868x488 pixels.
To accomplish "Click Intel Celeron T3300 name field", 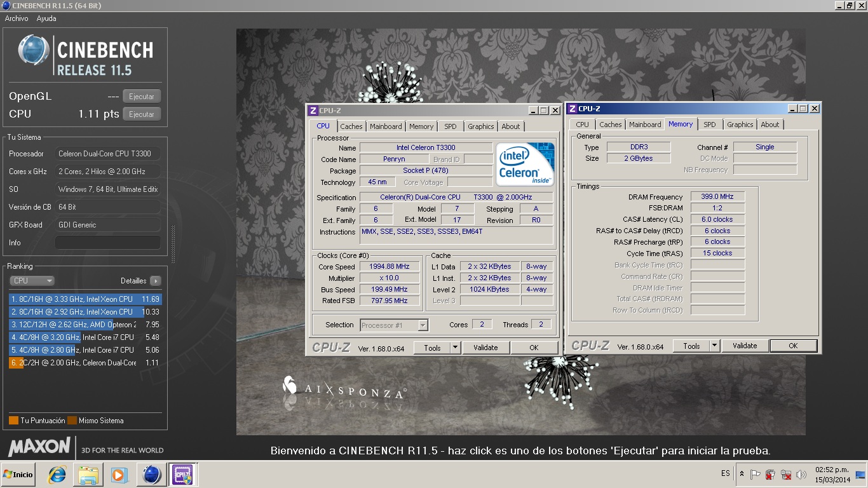I will click(426, 147).
